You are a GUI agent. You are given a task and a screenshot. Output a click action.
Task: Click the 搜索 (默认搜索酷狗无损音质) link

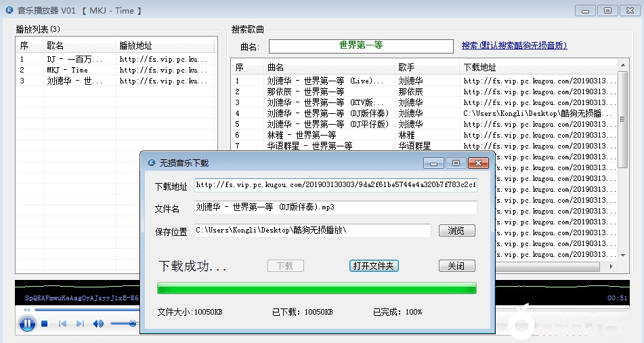tap(514, 45)
